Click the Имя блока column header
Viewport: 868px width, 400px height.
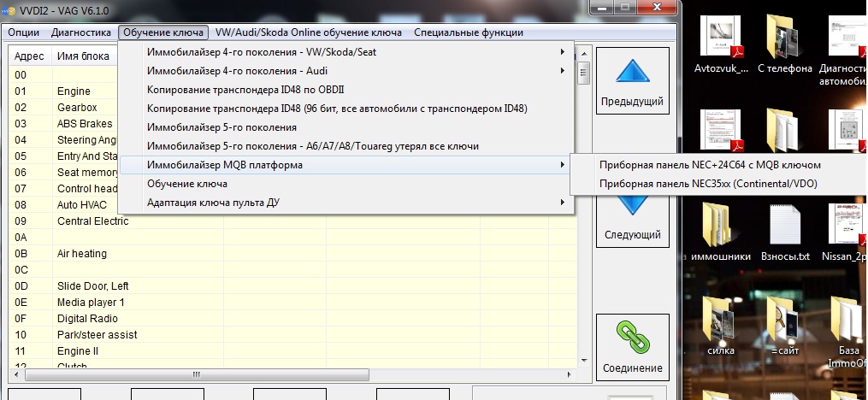point(83,56)
